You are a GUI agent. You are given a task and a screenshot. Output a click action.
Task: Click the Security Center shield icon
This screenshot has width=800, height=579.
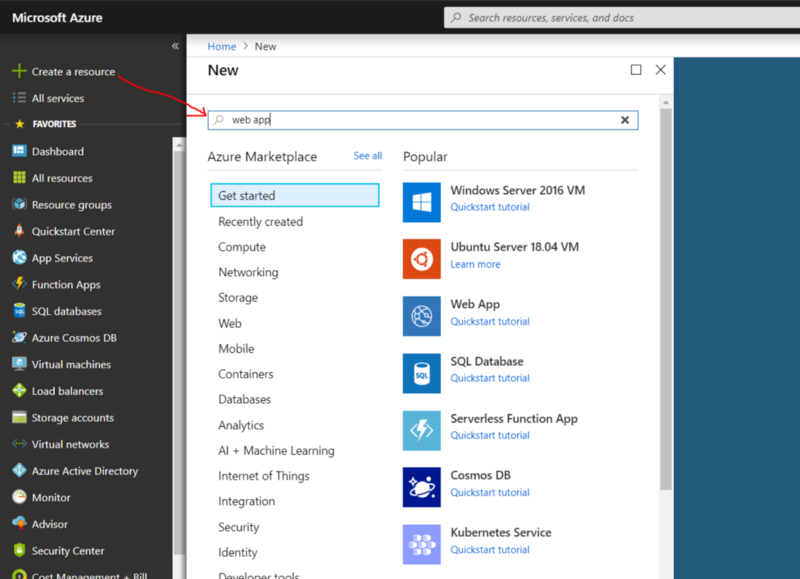[19, 550]
